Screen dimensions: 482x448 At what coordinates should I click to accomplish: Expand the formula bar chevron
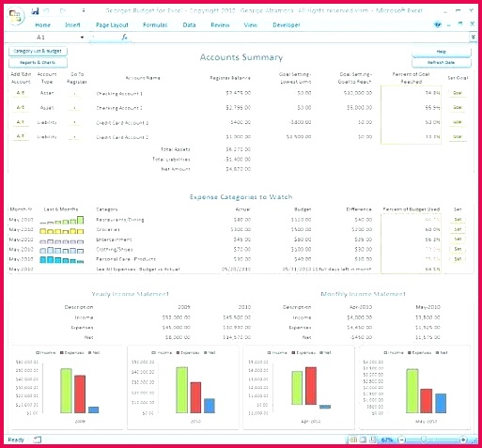[x=473, y=38]
